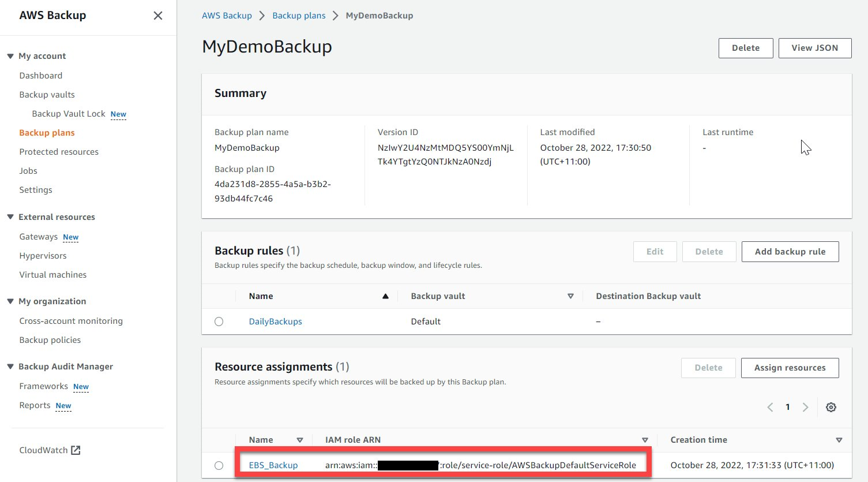Open Gateways in the sidebar

click(x=39, y=237)
